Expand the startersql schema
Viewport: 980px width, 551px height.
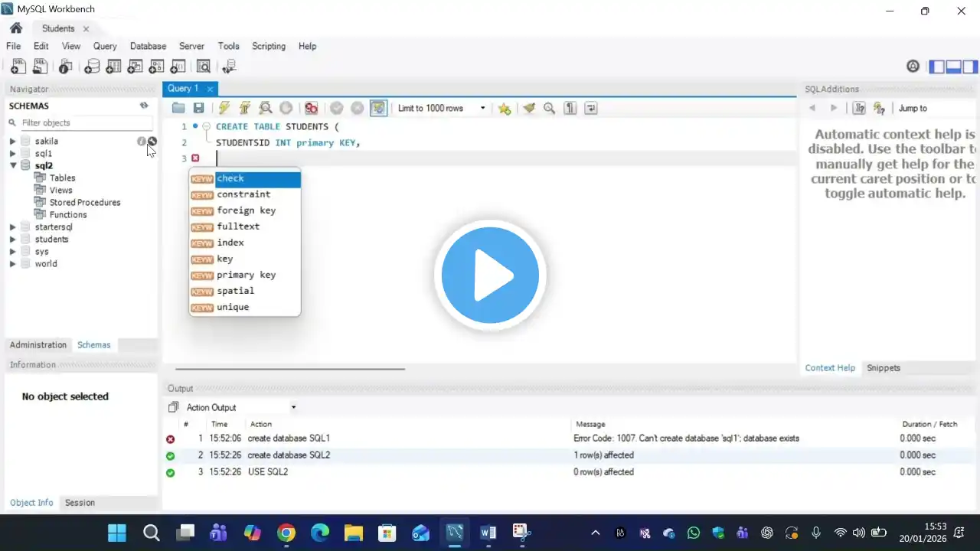[12, 227]
